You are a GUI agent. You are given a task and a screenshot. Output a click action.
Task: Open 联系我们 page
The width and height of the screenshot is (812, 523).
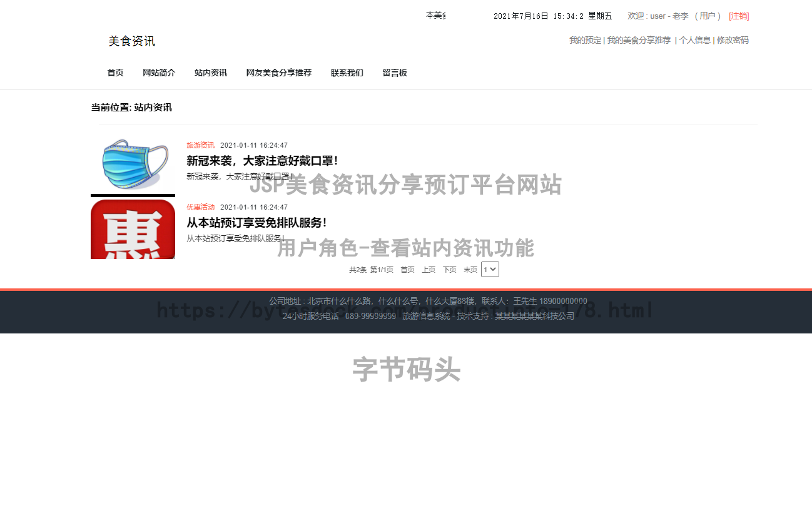[x=347, y=73]
